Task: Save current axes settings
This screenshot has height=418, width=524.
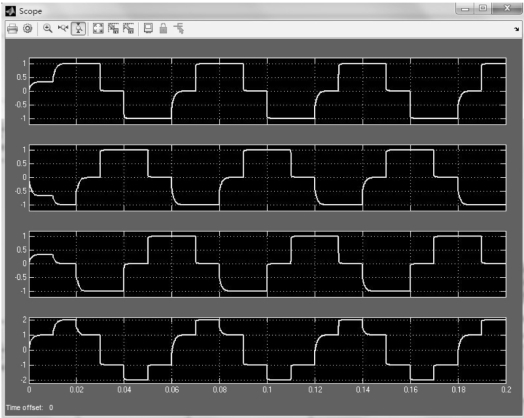Action: click(x=113, y=29)
